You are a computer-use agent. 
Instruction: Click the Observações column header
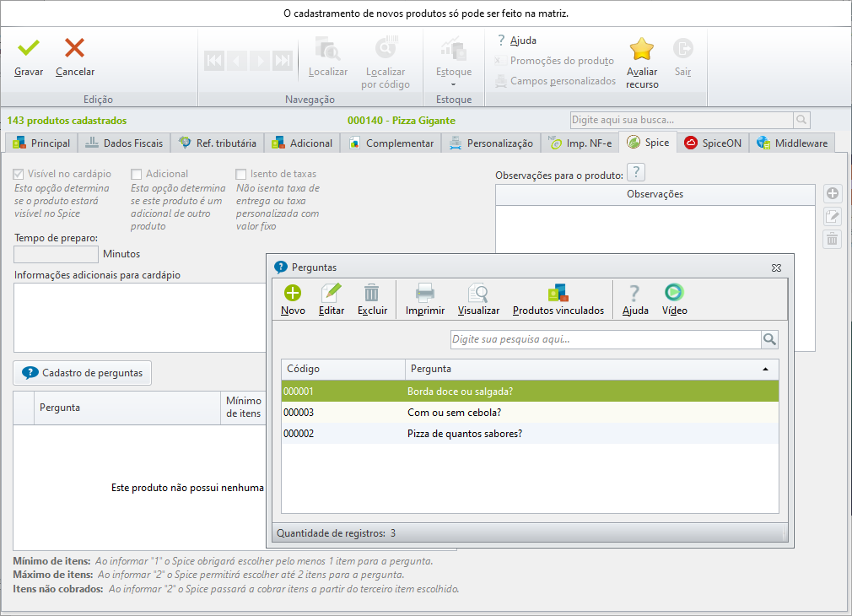655,194
